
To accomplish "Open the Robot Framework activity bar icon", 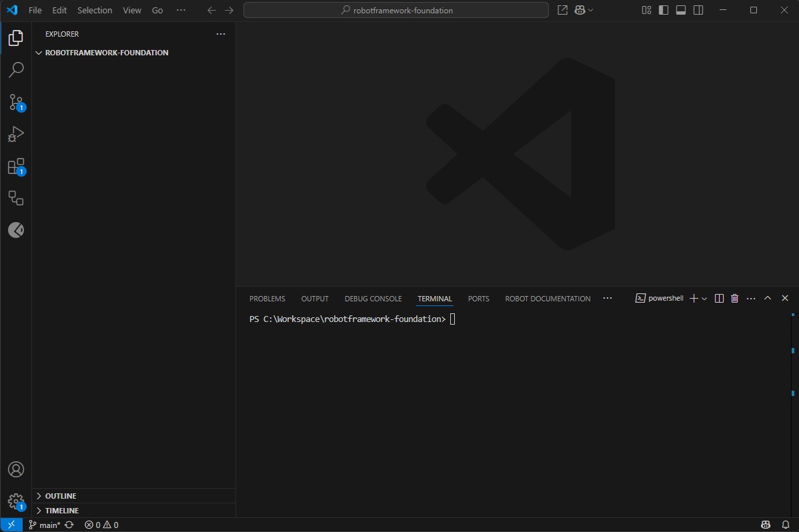I will (x=16, y=230).
